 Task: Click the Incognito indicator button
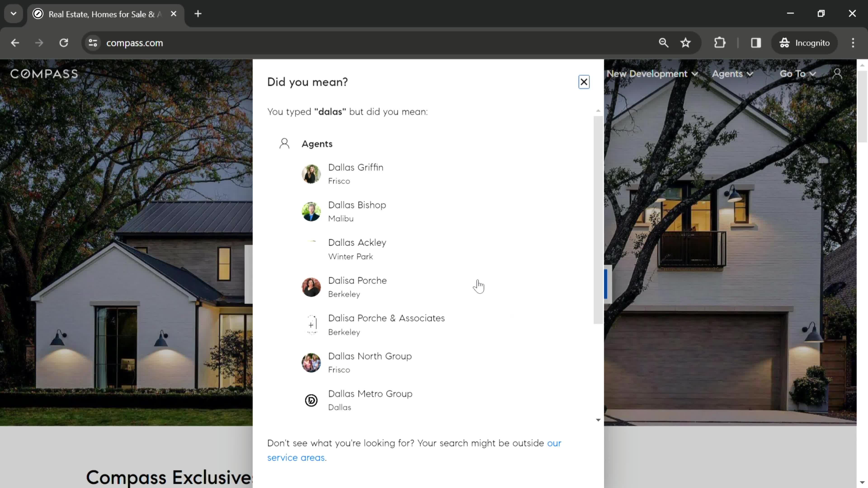(804, 43)
